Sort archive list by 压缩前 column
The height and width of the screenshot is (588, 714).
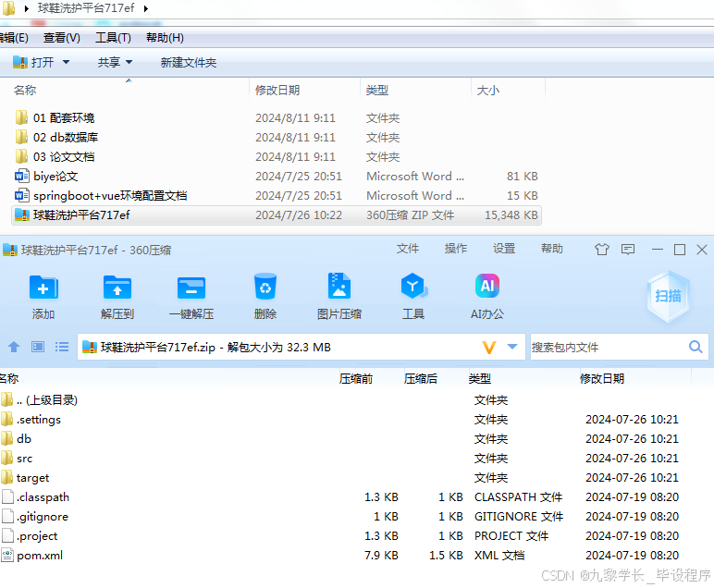pos(356,379)
